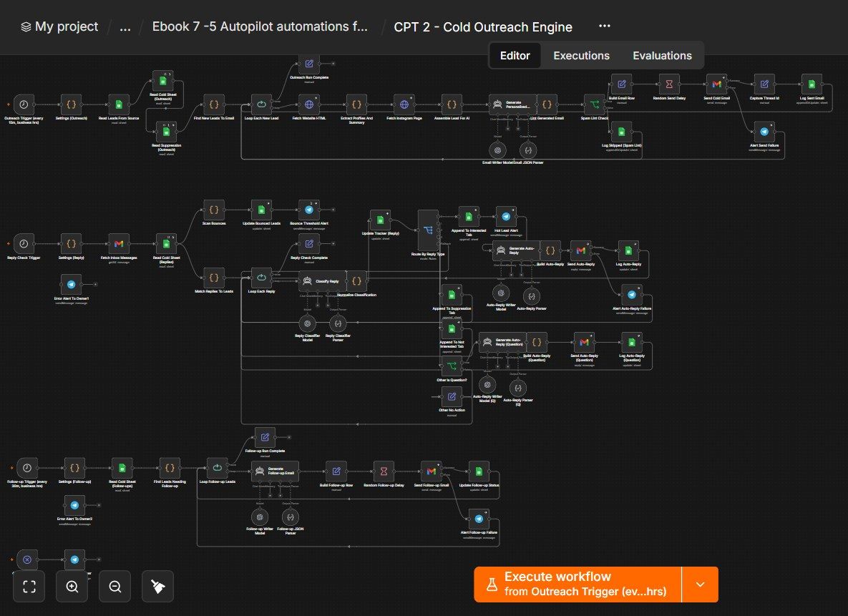This screenshot has width=848, height=616.
Task: Select the Generate Follow-up Email agent node
Action: click(275, 471)
